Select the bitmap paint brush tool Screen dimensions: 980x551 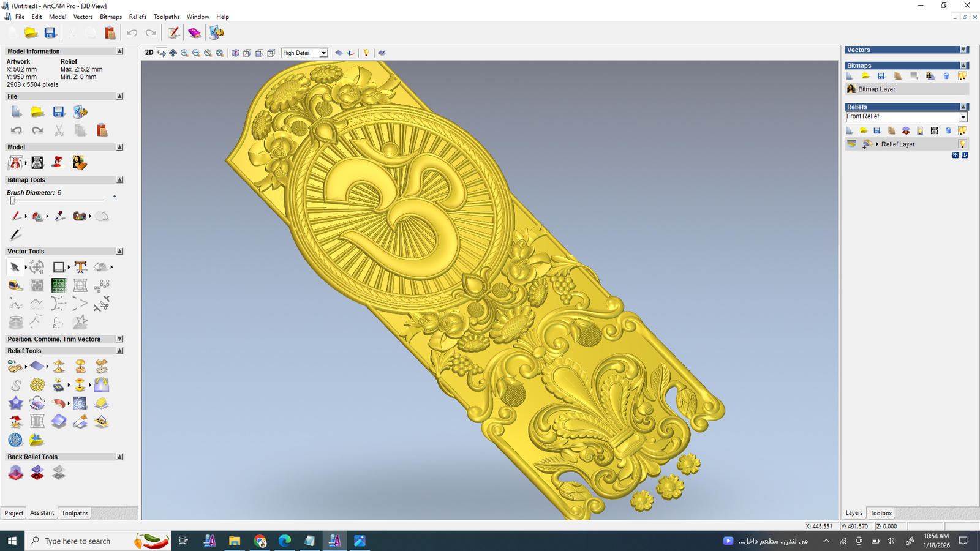tap(16, 216)
